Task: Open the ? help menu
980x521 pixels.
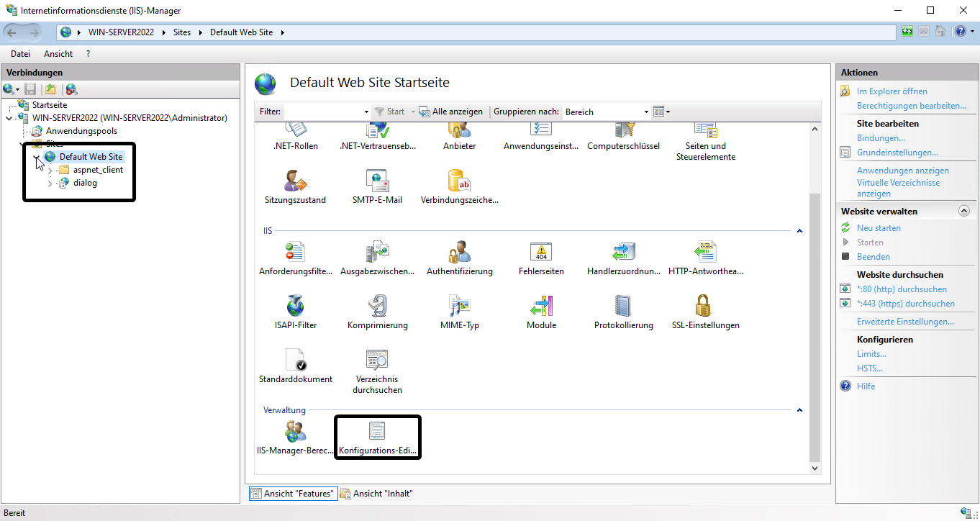Action: pyautogui.click(x=88, y=54)
